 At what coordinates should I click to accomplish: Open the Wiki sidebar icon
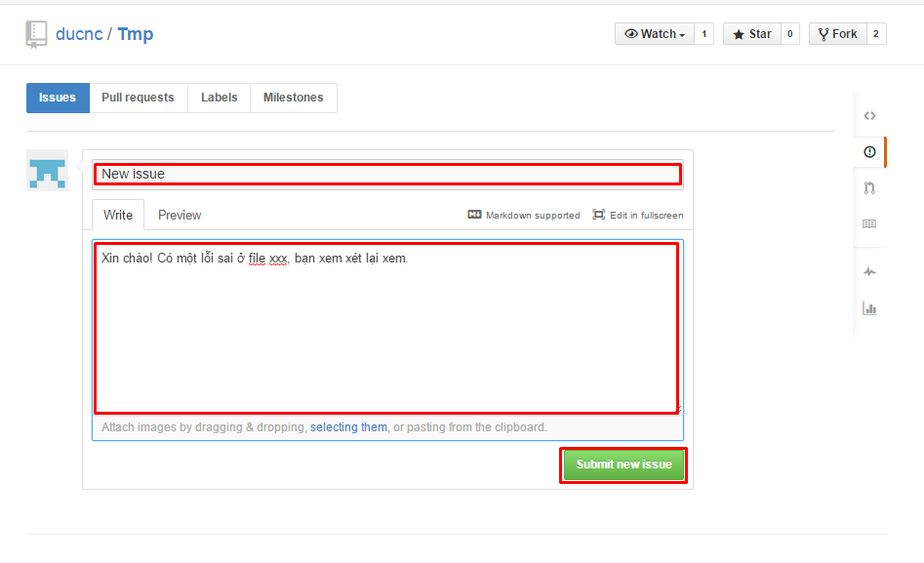(869, 224)
